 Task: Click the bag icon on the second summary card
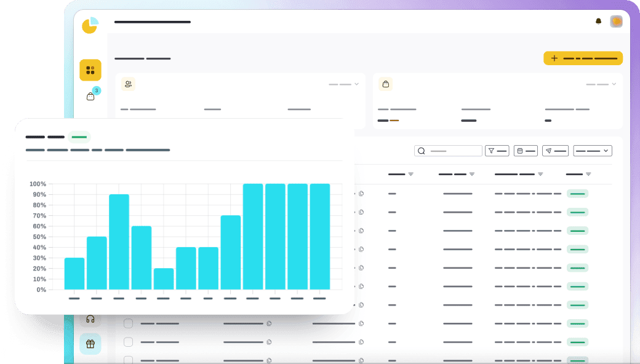click(x=385, y=84)
